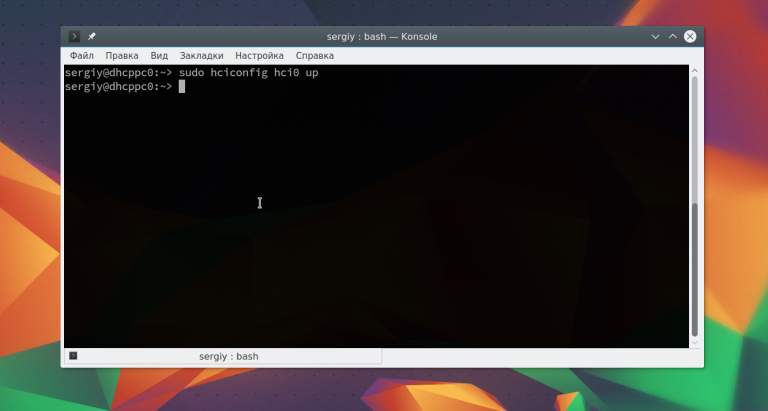This screenshot has height=411, width=768.
Task: Open the Konsole window menu icon
Action: (x=74, y=36)
